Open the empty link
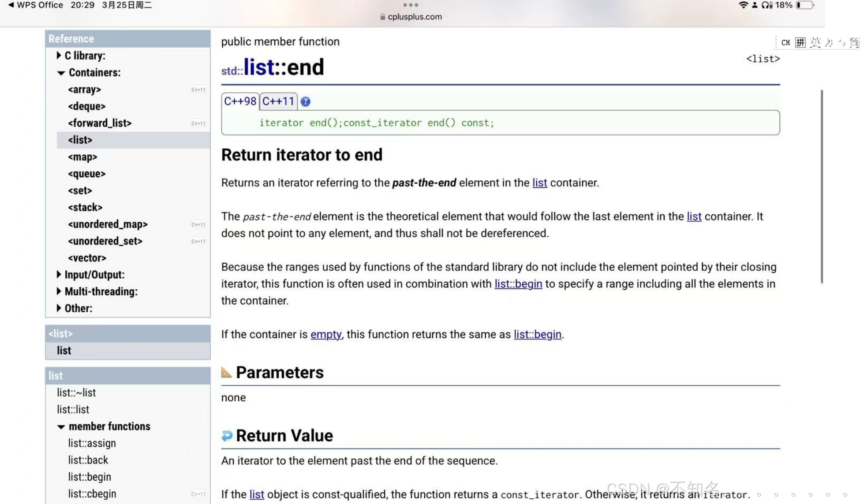 click(325, 334)
